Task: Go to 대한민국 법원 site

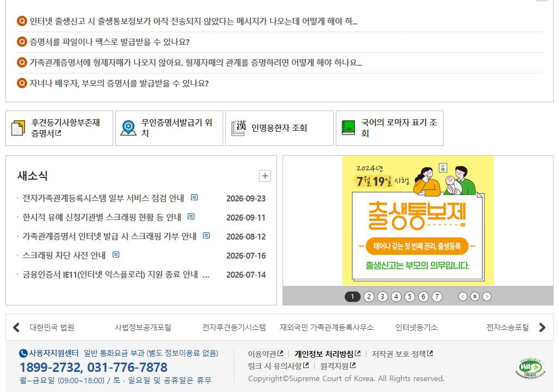Action: coord(52,327)
